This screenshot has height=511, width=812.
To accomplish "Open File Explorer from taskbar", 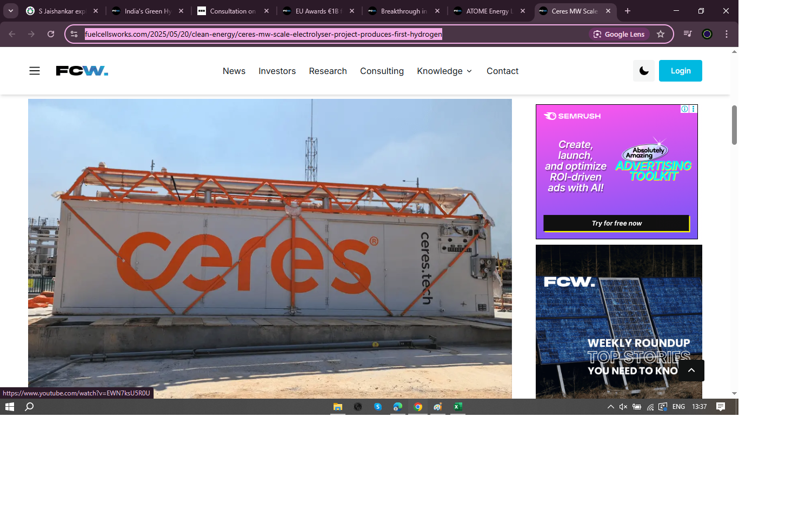I will (x=338, y=407).
